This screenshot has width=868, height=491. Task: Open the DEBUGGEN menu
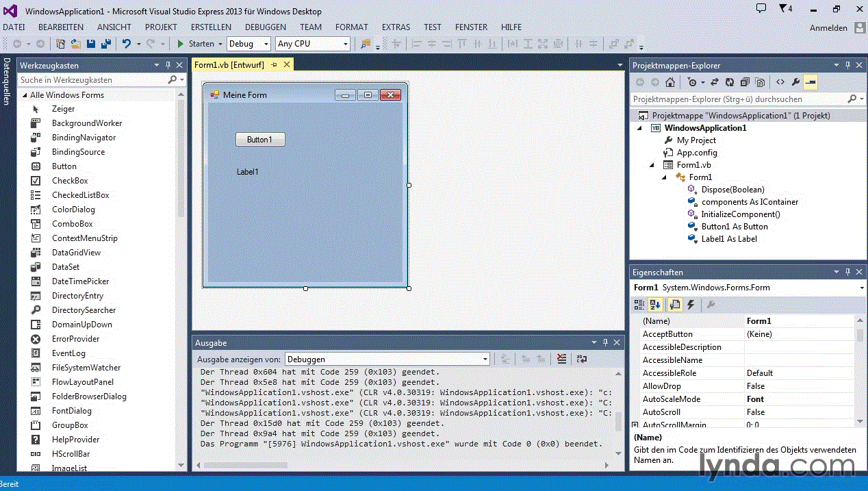[266, 27]
